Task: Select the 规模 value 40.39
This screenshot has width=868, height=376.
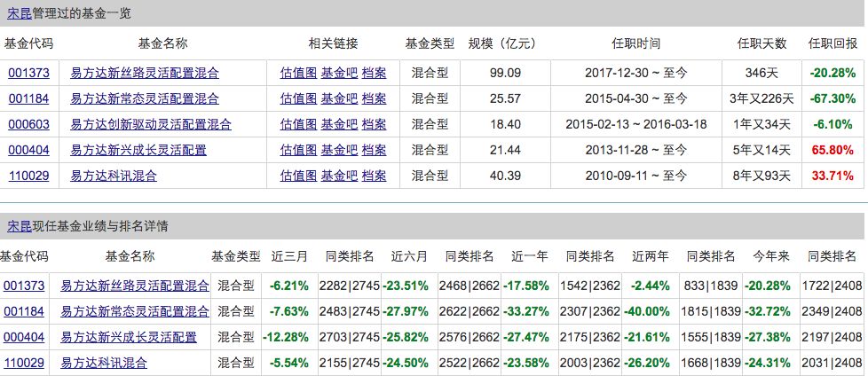Action: (x=505, y=176)
